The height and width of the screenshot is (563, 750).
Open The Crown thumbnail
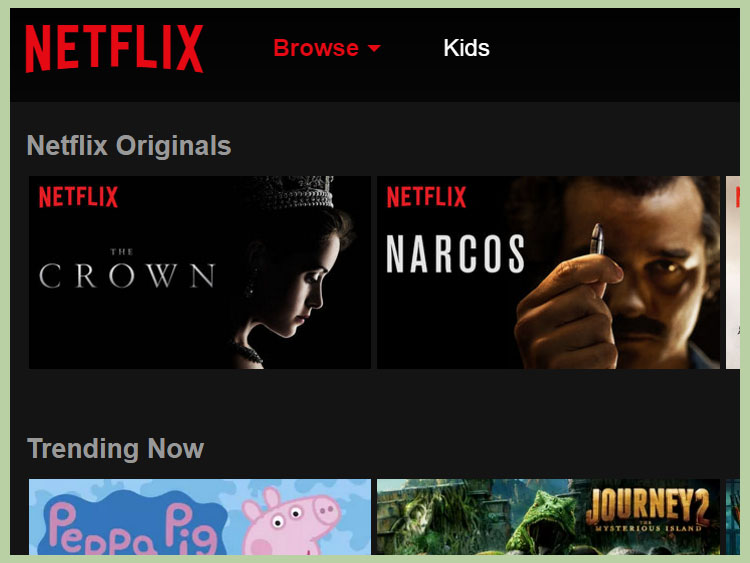click(x=200, y=272)
